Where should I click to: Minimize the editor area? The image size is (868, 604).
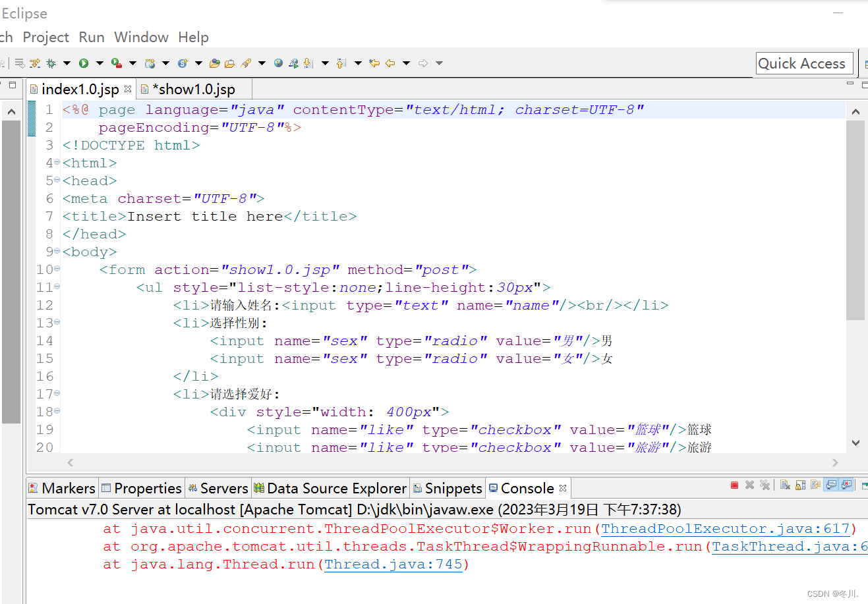850,84
